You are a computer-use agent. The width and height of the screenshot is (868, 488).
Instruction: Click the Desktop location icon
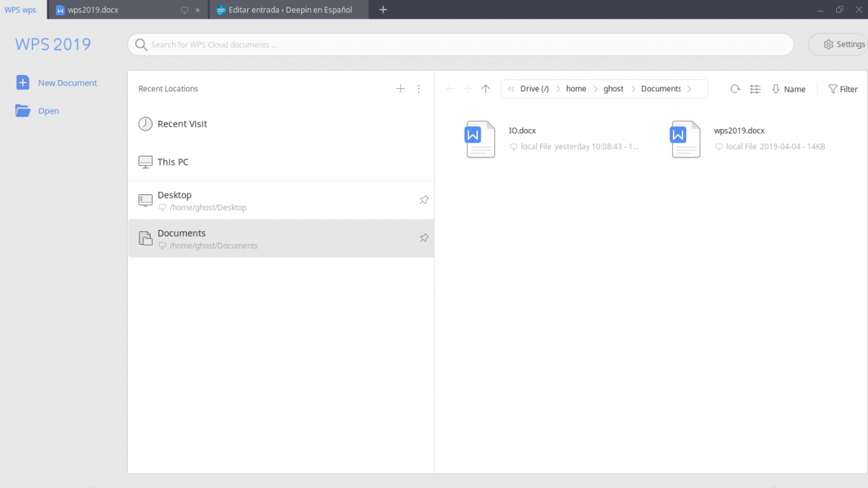coord(145,200)
